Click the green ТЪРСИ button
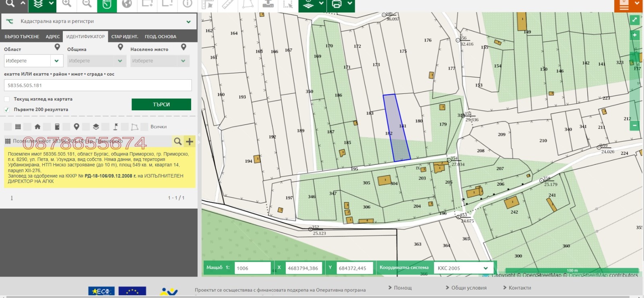644x298 pixels. click(161, 104)
